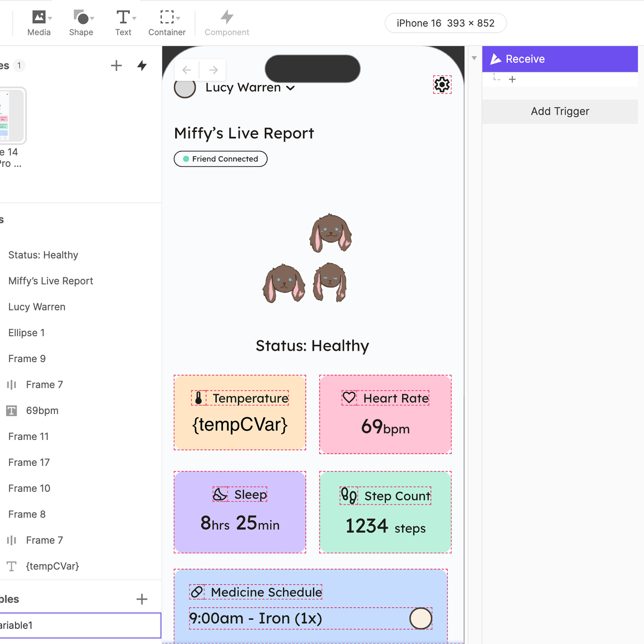Screen dimensions: 644x644
Task: Click the Add Trigger button
Action: (560, 111)
